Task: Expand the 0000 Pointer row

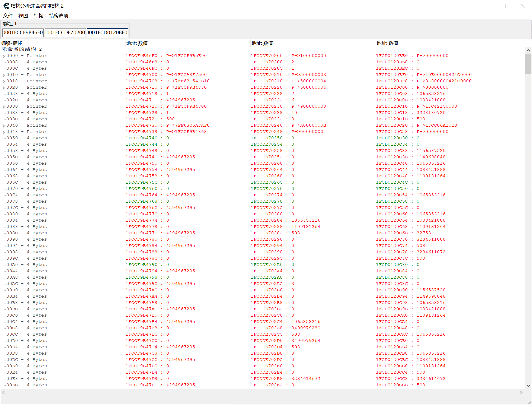Action: [x=4, y=56]
